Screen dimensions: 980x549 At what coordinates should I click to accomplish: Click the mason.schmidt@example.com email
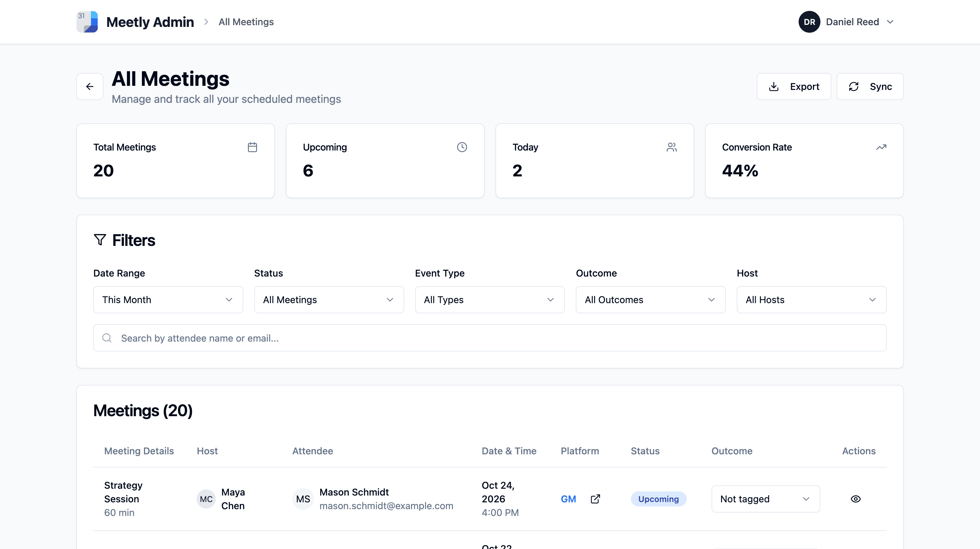pos(386,506)
